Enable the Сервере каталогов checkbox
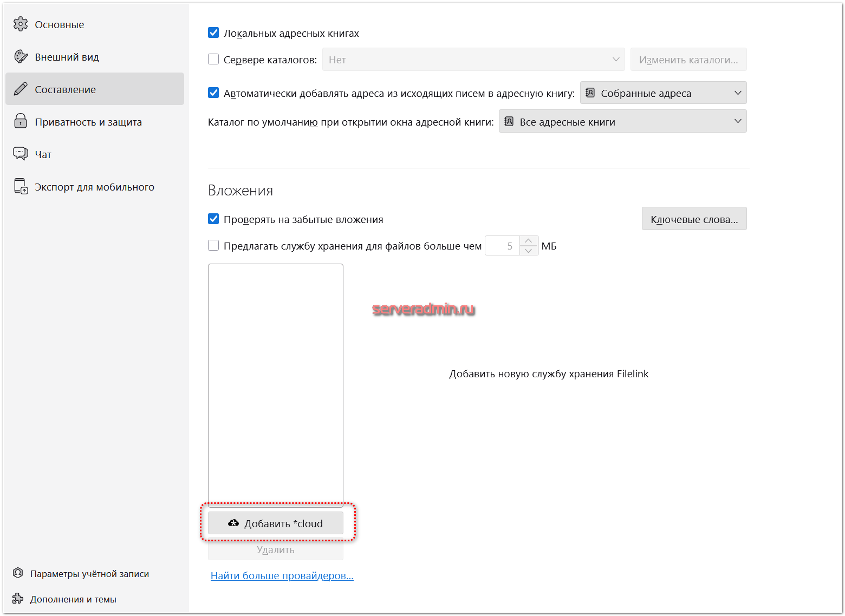 213,60
